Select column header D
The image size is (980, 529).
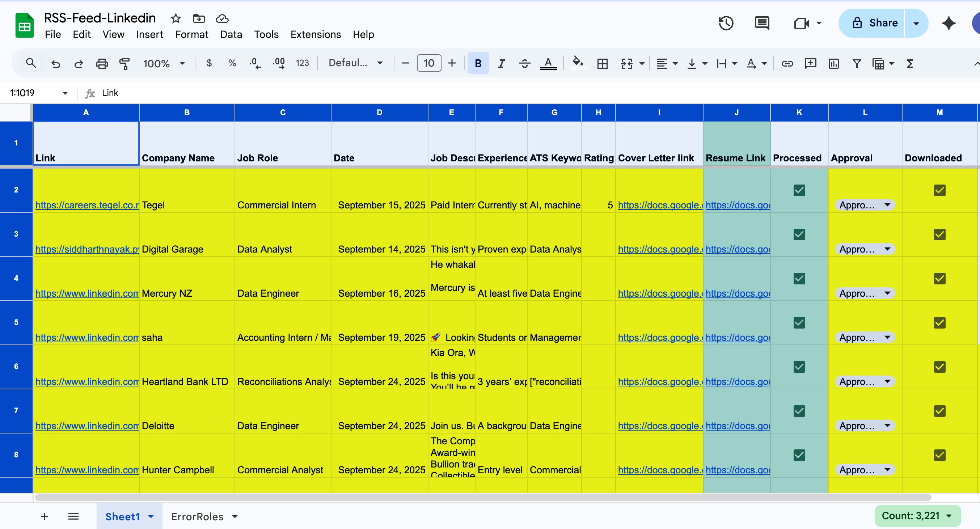379,112
